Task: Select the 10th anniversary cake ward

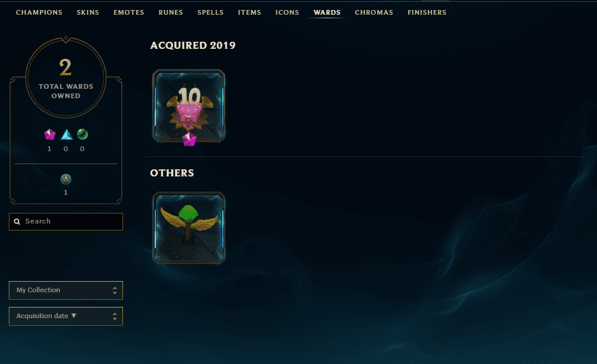Action: click(189, 106)
